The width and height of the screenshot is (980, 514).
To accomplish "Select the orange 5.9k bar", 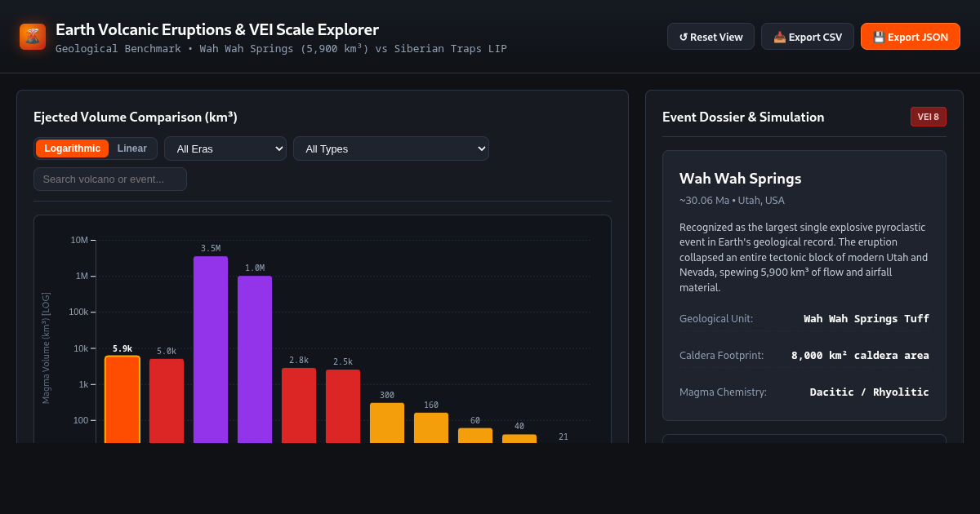I will [122, 400].
